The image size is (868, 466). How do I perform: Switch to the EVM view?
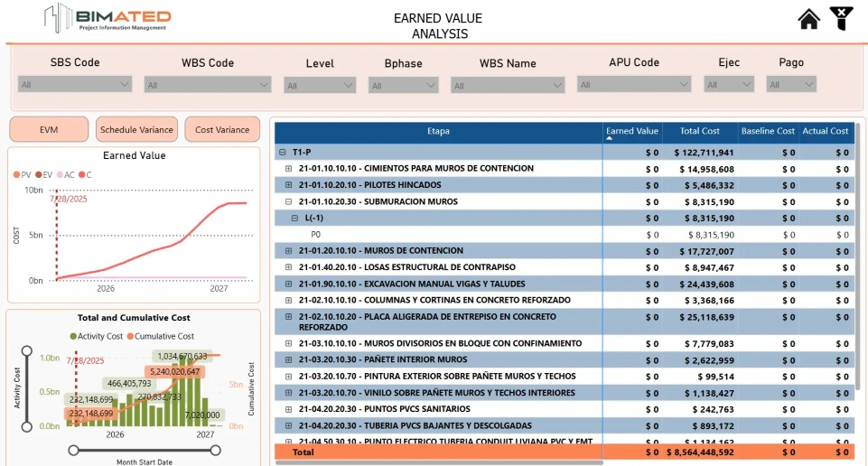(x=49, y=130)
